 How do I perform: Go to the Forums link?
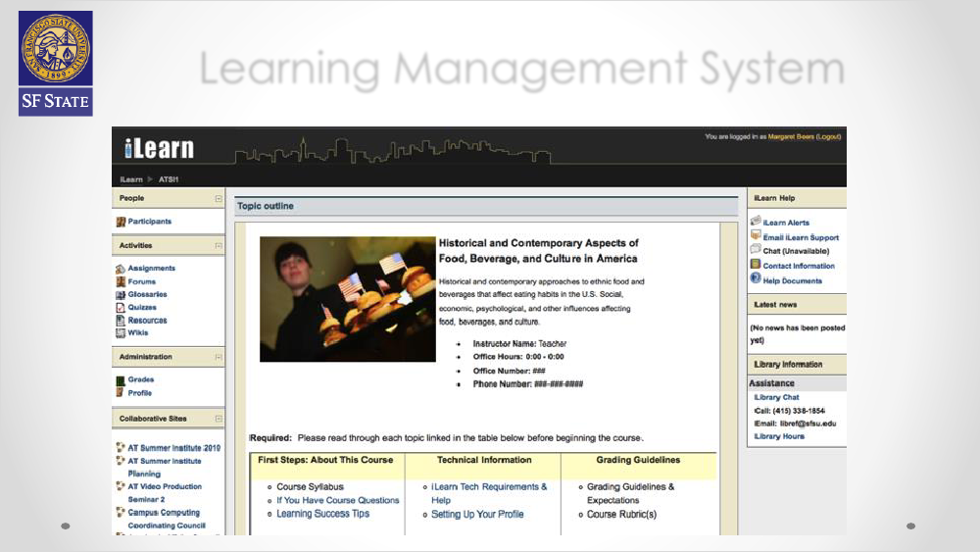142,282
